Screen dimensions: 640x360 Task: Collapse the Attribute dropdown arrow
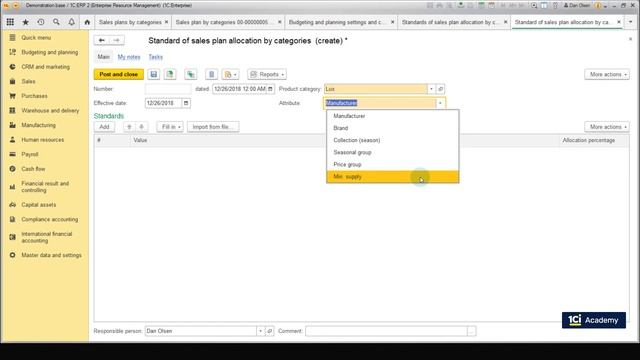pyautogui.click(x=440, y=103)
